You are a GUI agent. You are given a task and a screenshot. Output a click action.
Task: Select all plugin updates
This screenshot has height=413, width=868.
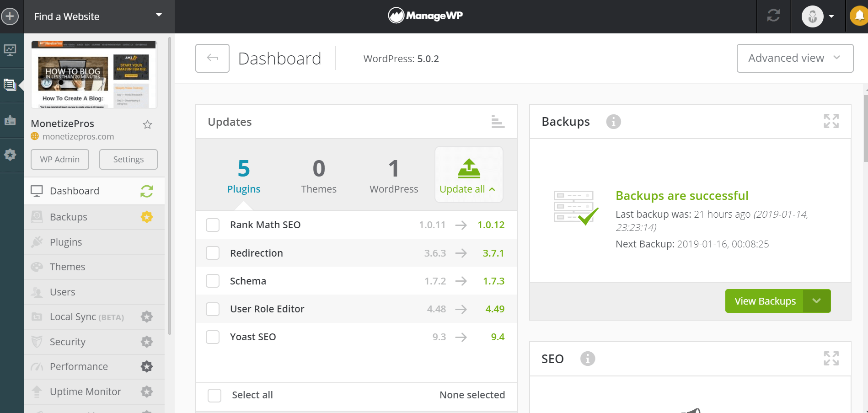click(x=214, y=395)
